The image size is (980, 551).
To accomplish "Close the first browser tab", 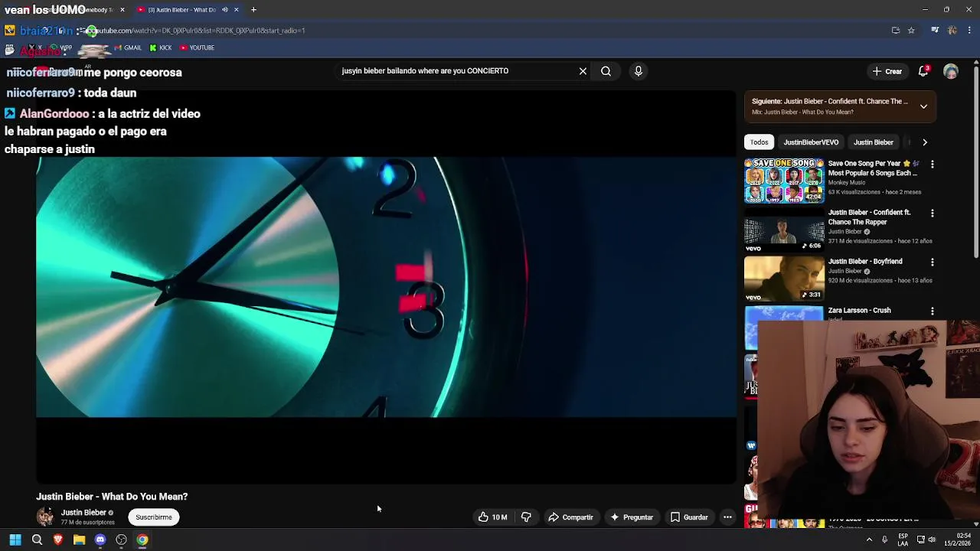I will (x=122, y=10).
